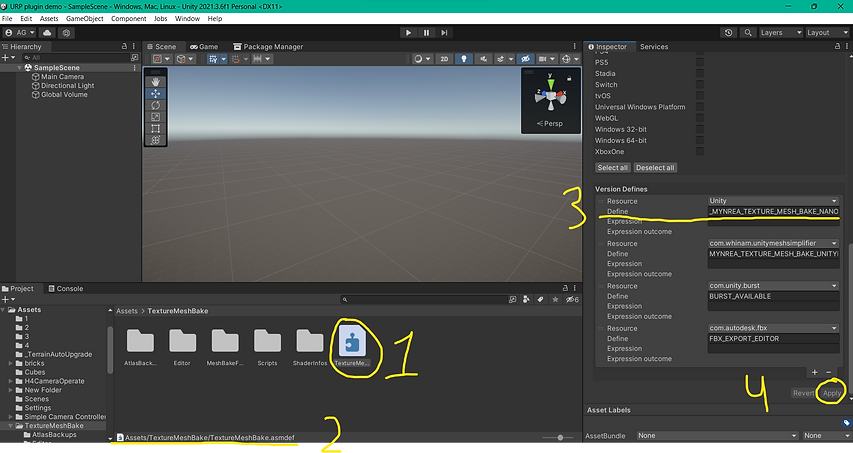Image resolution: width=853 pixels, height=453 pixels.
Task: Enable the Windows 64-bit platform checkbox
Action: 699,140
